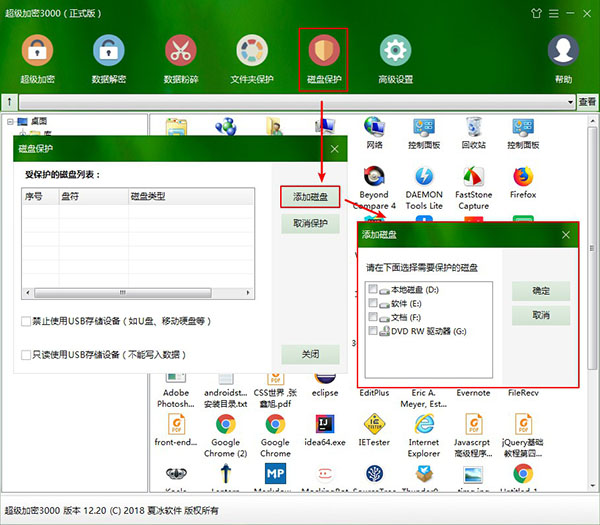The image size is (600, 525).
Task: Check the 软件 (E:) checkbox
Action: 373,303
